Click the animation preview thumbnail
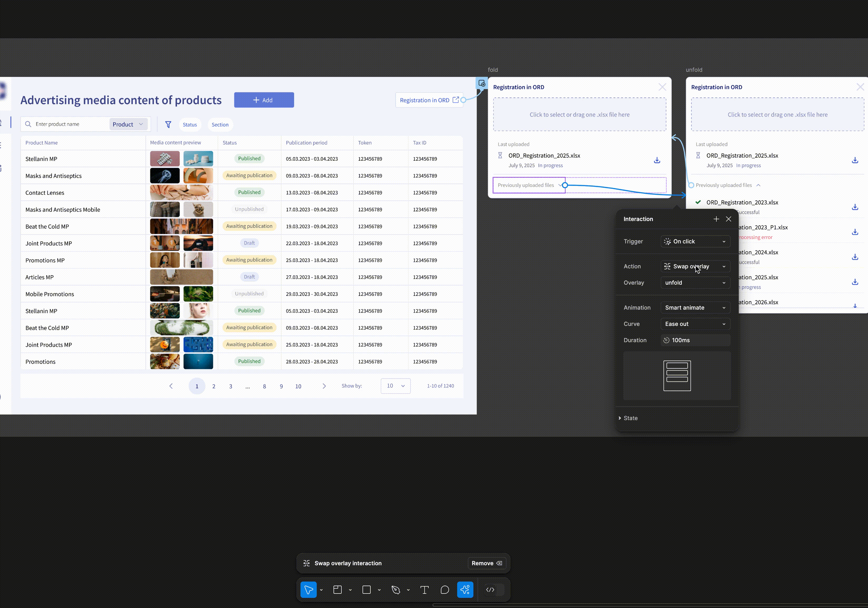Image resolution: width=868 pixels, height=608 pixels. click(677, 376)
